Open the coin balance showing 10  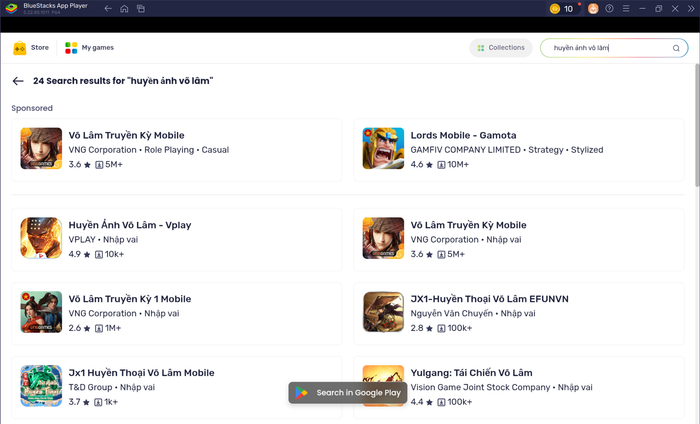(x=563, y=8)
